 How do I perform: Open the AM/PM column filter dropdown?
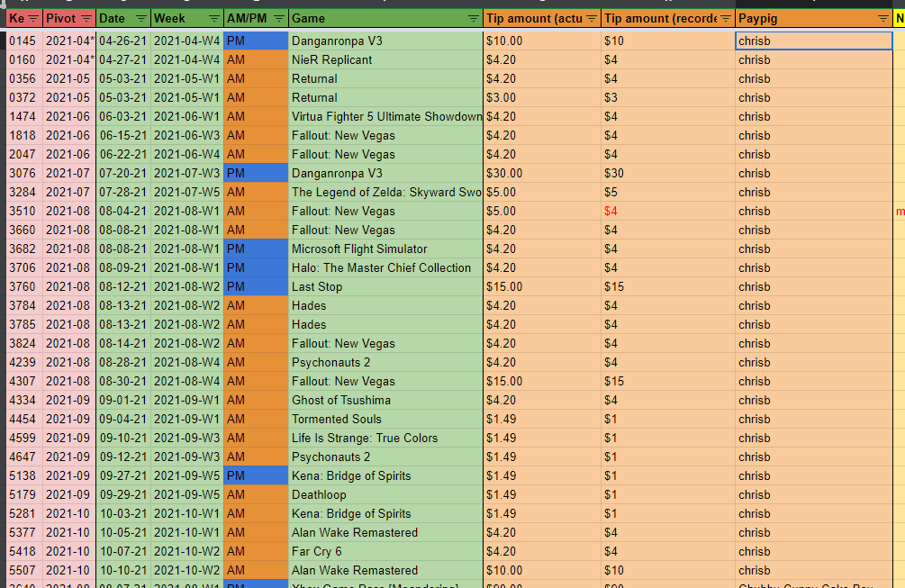pyautogui.click(x=279, y=19)
